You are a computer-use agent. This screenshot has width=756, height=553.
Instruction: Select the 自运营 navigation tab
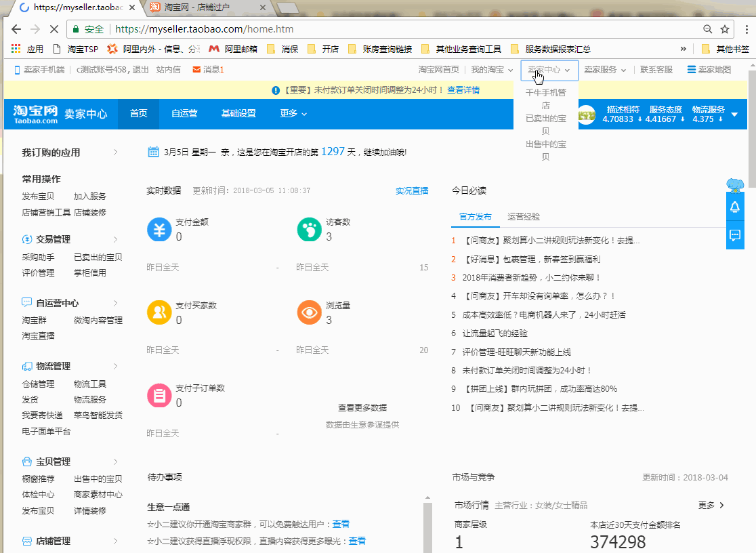click(x=185, y=113)
